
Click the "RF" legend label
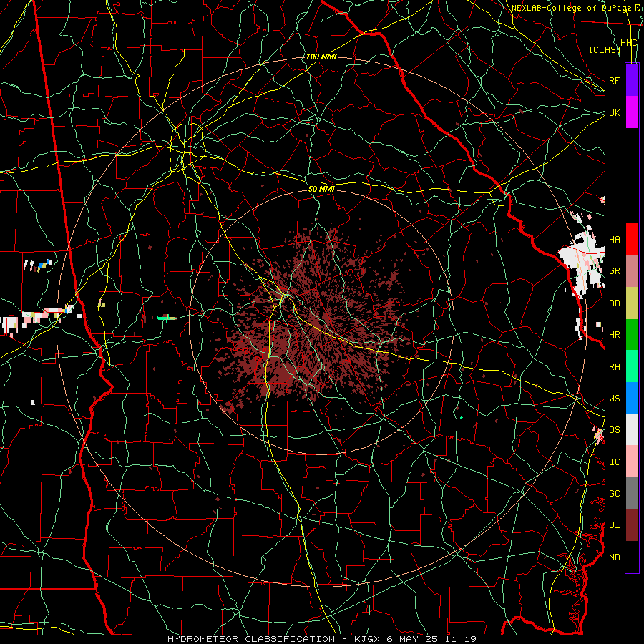coord(614,80)
